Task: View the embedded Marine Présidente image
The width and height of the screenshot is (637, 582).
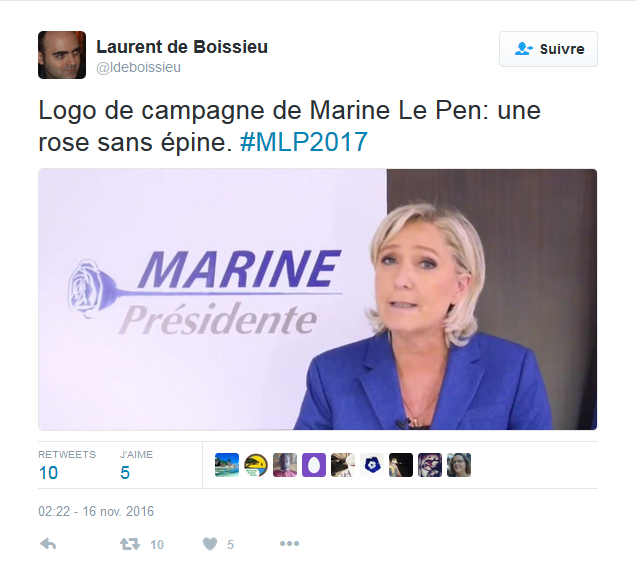Action: 318,299
